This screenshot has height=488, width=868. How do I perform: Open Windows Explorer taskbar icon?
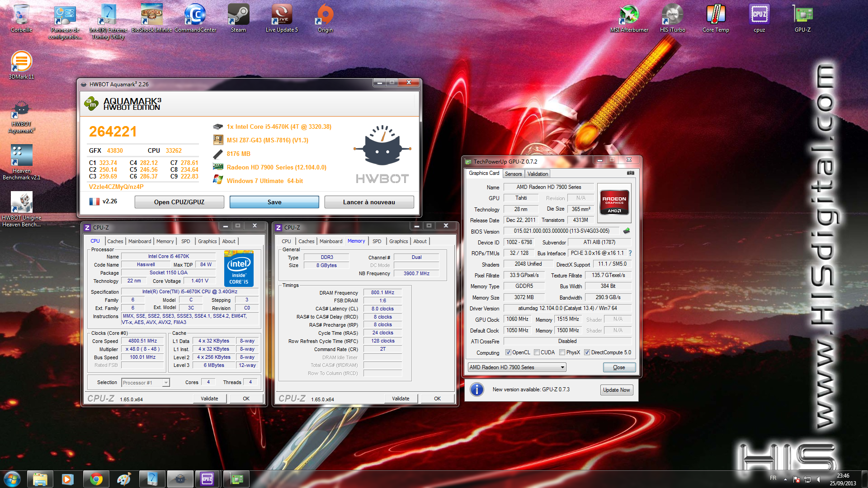40,479
